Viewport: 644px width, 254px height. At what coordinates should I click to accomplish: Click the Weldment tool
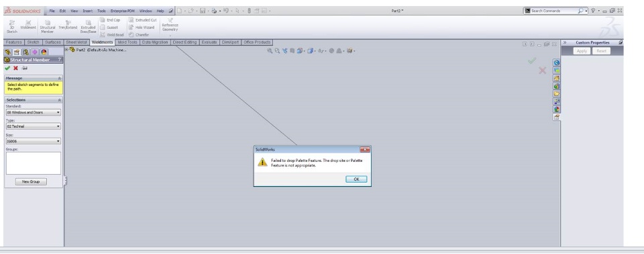[28, 25]
